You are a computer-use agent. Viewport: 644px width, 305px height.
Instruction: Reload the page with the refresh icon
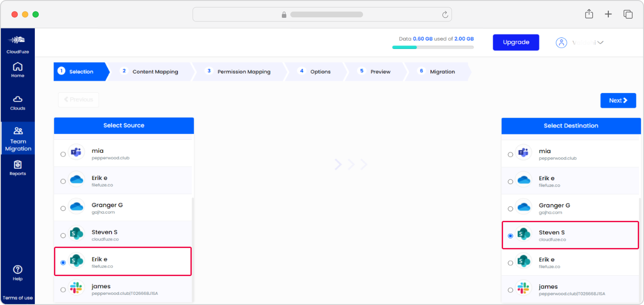(x=445, y=15)
